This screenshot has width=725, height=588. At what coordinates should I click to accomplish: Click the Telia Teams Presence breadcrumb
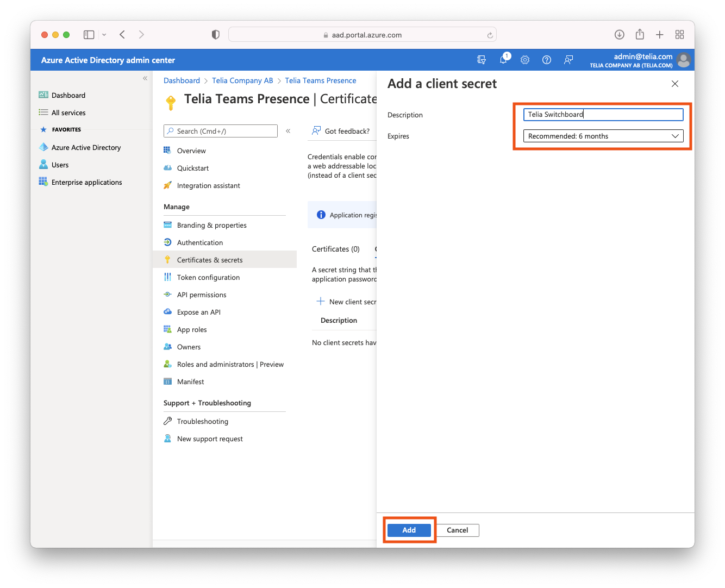(321, 80)
